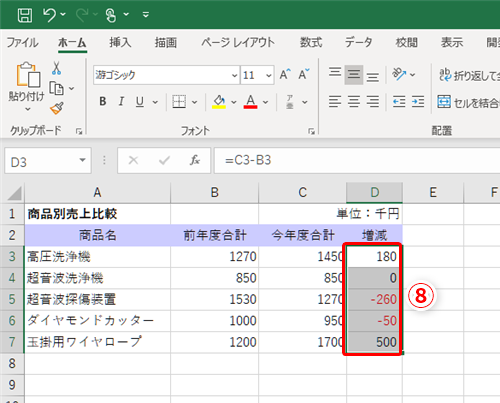Expand underline style options arrow
This screenshot has height=403, width=500.
[155, 102]
